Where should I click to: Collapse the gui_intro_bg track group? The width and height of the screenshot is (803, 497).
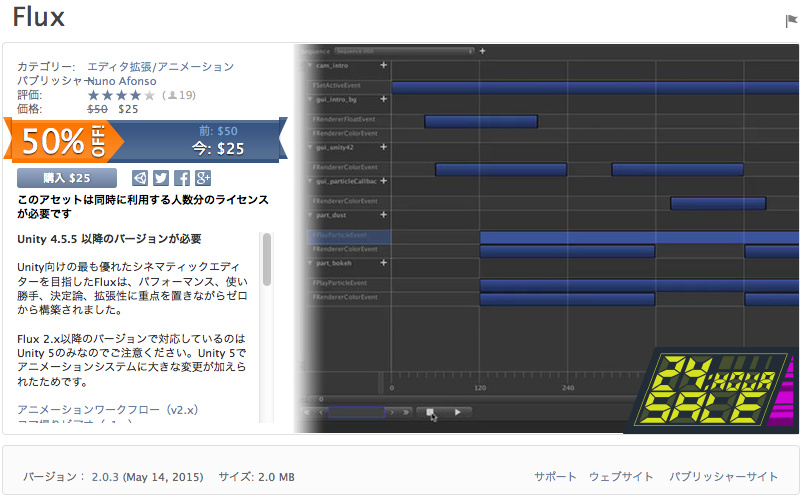(x=310, y=99)
